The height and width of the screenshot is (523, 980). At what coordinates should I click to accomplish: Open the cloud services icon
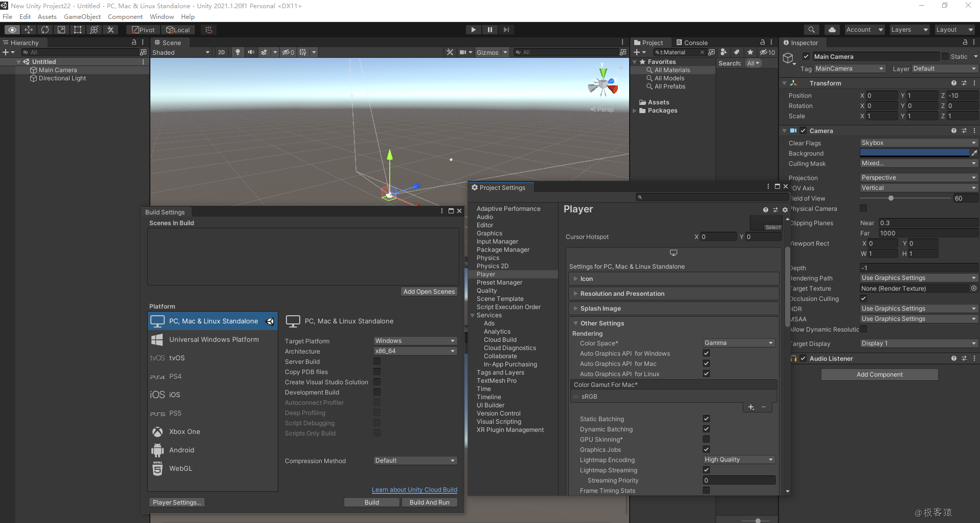click(832, 30)
